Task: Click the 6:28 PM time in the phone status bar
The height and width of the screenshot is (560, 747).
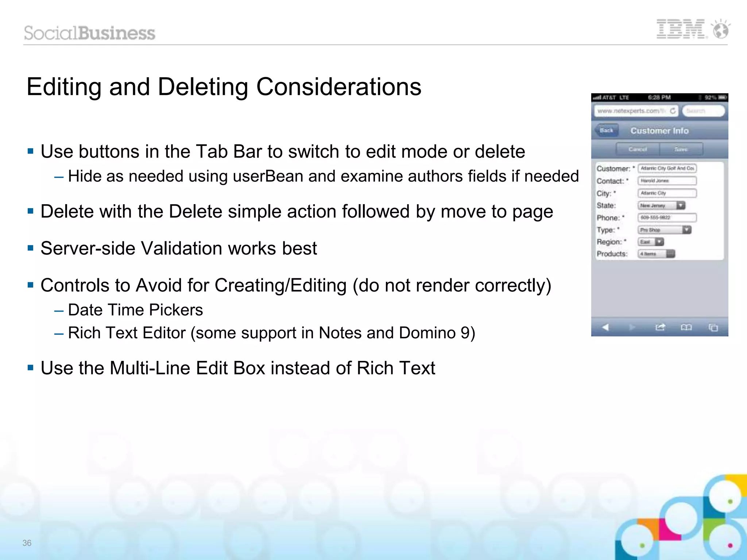Action: pyautogui.click(x=659, y=97)
